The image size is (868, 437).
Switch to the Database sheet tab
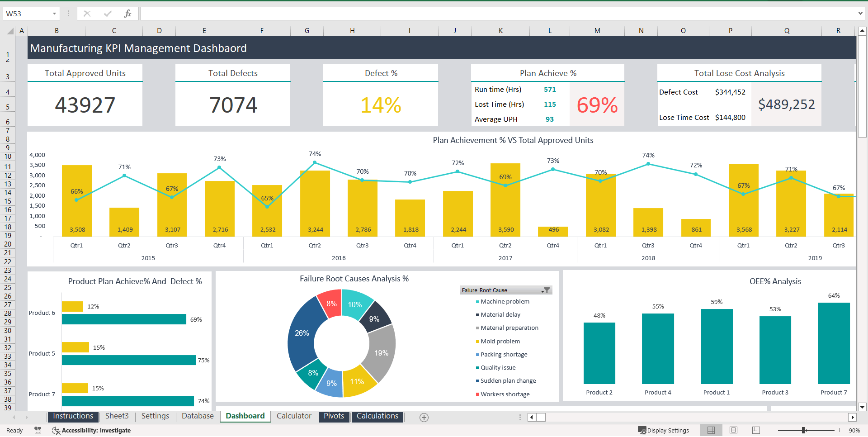coord(198,416)
